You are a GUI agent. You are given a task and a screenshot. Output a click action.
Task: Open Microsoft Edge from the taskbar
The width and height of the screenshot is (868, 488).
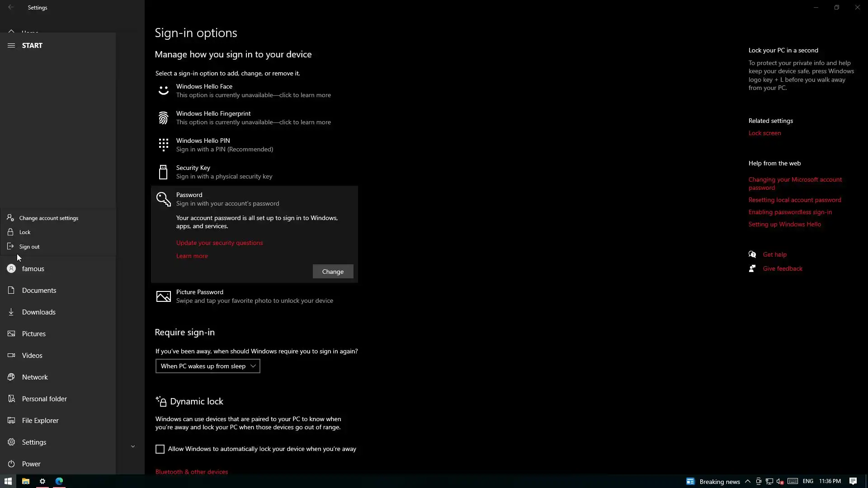coord(59,481)
